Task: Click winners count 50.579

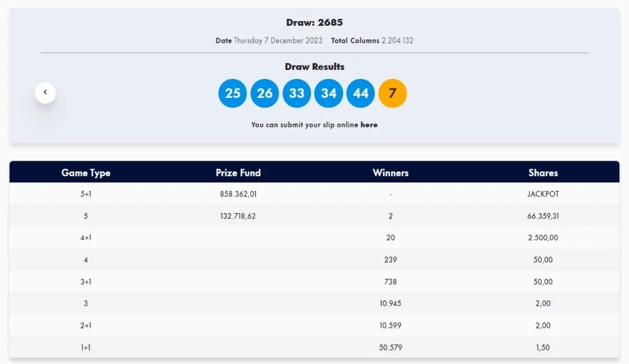Action: click(390, 347)
